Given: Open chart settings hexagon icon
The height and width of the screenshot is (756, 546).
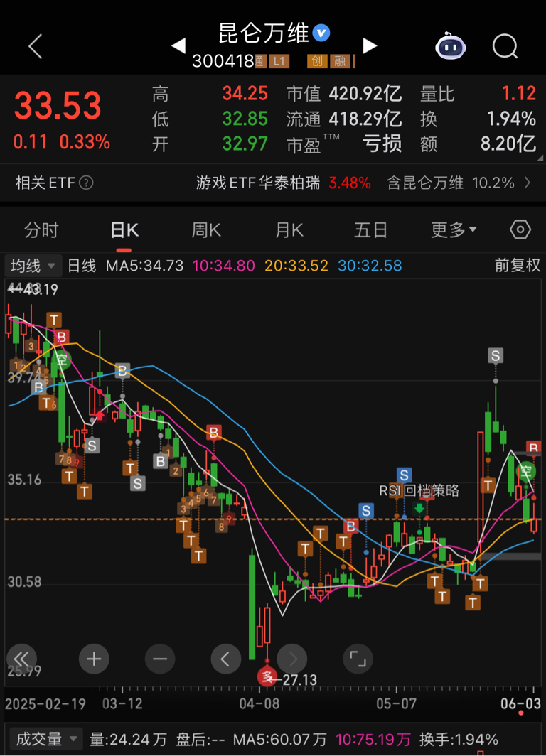Looking at the screenshot, I should (520, 230).
